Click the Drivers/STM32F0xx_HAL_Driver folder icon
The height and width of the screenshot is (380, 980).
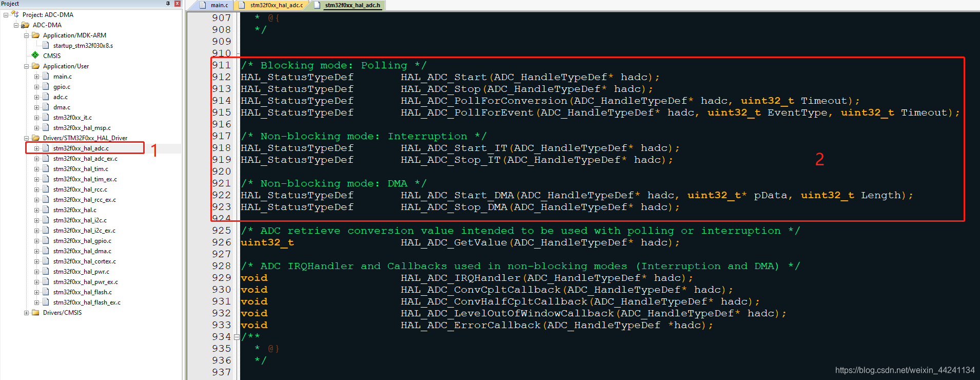click(x=35, y=138)
